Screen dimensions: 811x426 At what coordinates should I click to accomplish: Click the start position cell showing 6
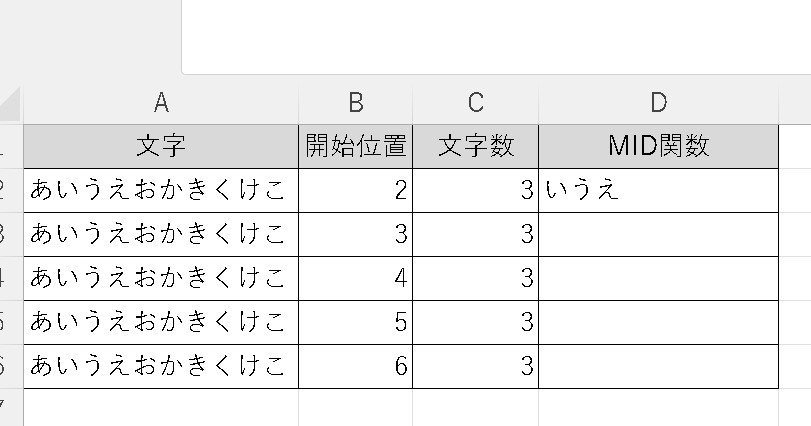(x=355, y=366)
